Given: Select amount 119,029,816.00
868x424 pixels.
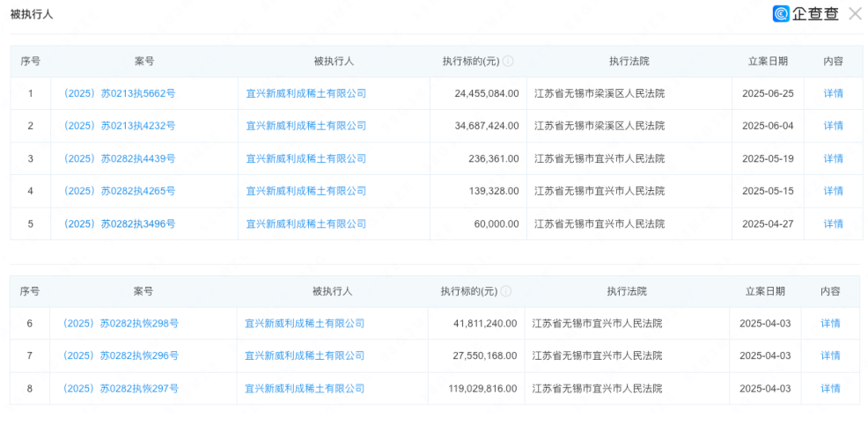Looking at the screenshot, I should point(482,389).
